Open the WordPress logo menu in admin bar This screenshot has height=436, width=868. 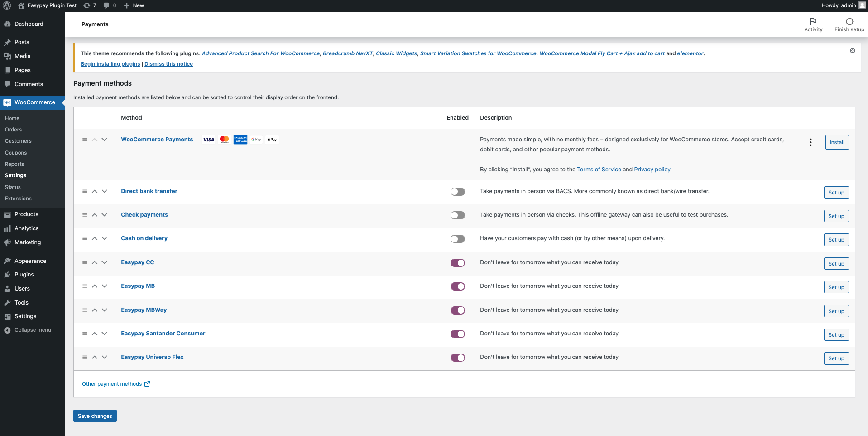(7, 5)
